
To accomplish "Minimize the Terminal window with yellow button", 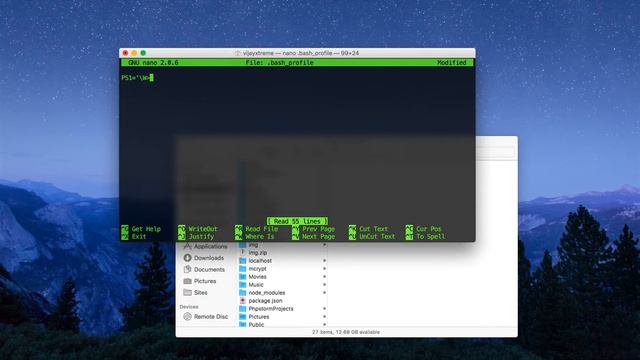I will tap(134, 53).
